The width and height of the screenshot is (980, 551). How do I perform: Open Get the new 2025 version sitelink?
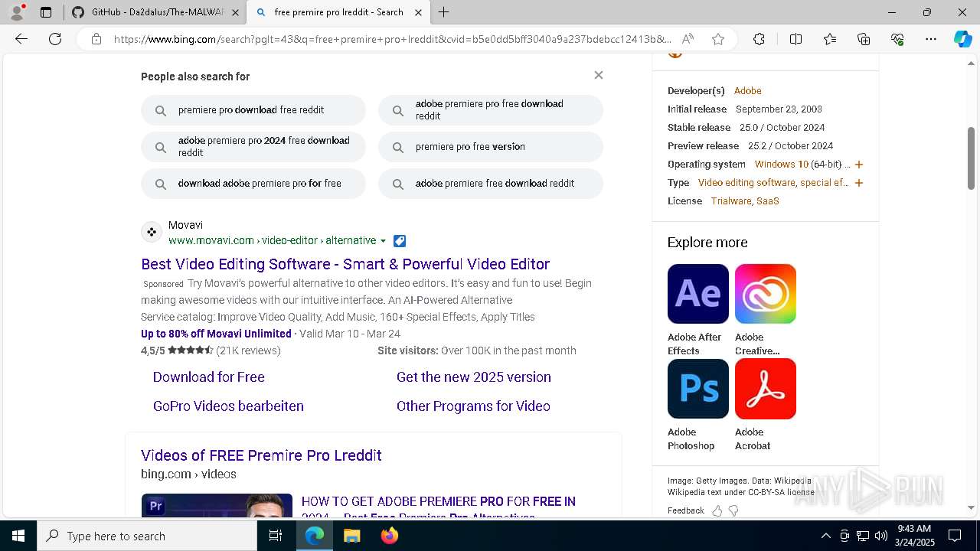pyautogui.click(x=474, y=377)
